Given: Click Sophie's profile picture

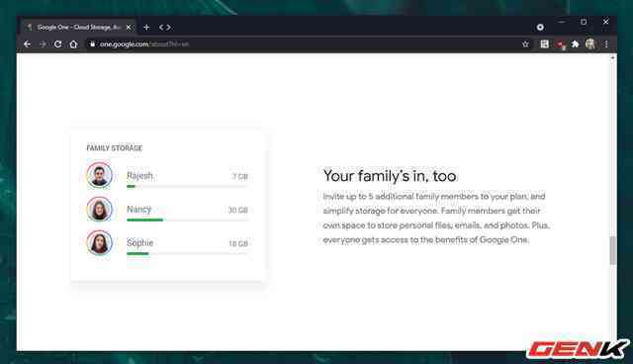Looking at the screenshot, I should click(x=99, y=242).
